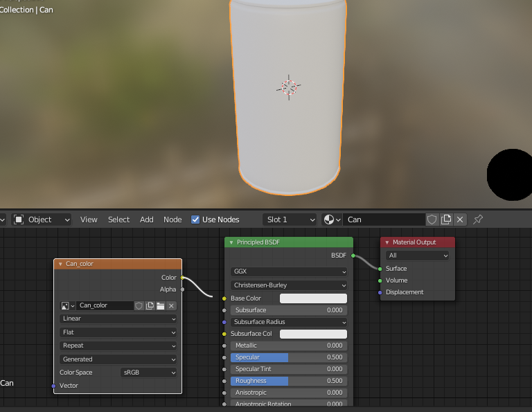Adjust the Anisotropic value slider
The width and height of the screenshot is (532, 412).
[x=289, y=393]
